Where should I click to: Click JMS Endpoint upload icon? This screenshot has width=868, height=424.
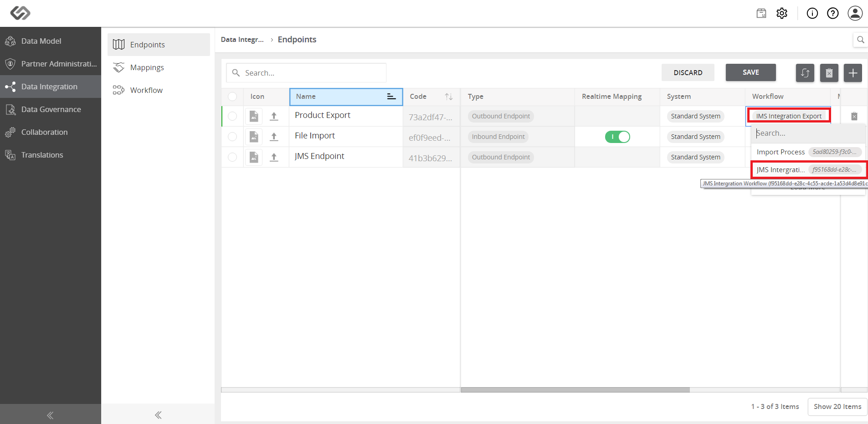(x=274, y=157)
